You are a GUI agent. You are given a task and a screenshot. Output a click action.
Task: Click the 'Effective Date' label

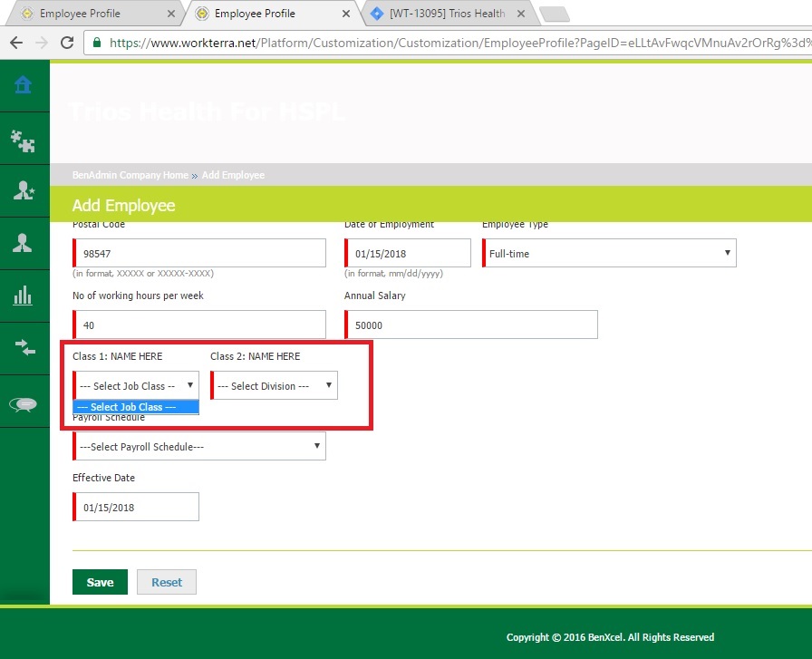103,478
